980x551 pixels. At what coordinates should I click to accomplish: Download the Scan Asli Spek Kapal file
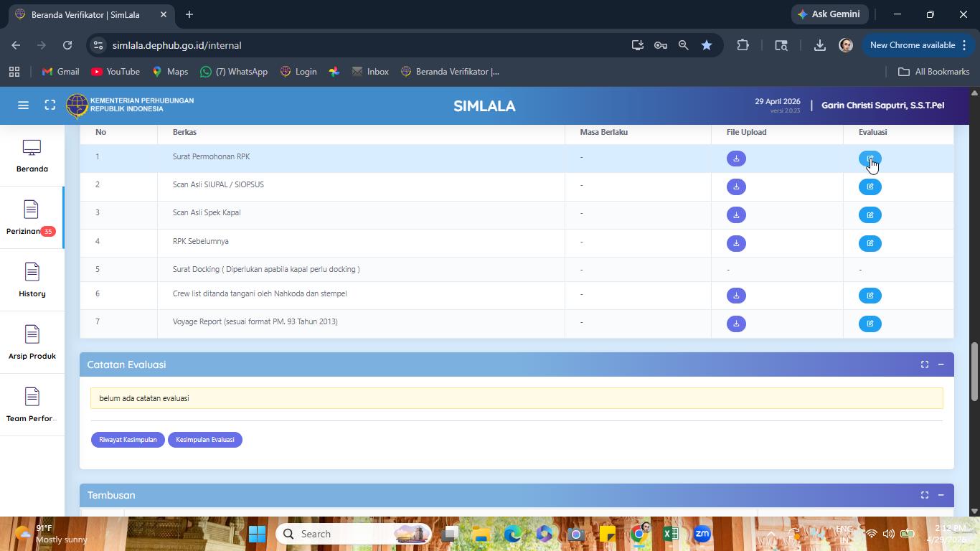pos(736,215)
